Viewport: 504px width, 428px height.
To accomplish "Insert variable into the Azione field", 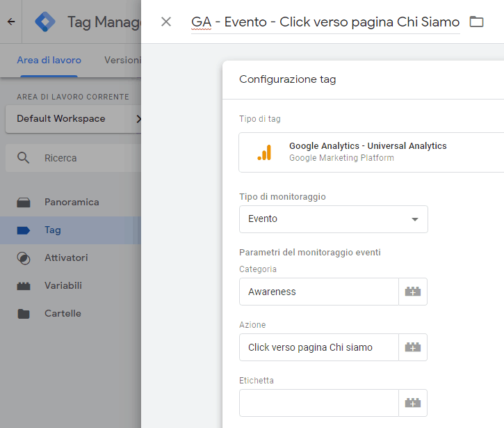I will 413,347.
